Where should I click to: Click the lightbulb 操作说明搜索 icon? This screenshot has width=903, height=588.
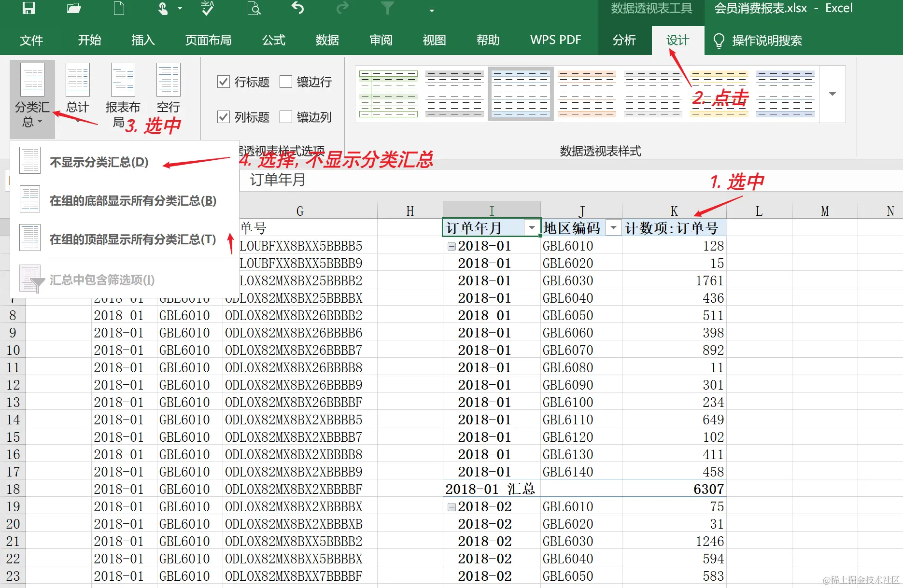719,41
